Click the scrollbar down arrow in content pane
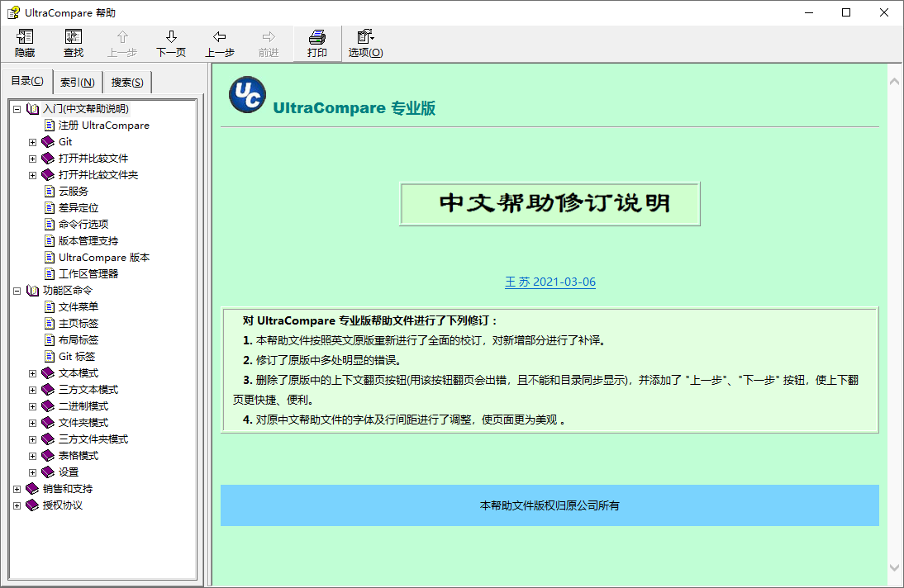The image size is (904, 588). [x=894, y=568]
